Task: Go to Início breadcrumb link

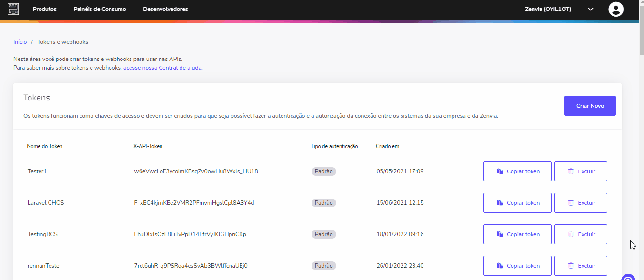Action: (20, 42)
